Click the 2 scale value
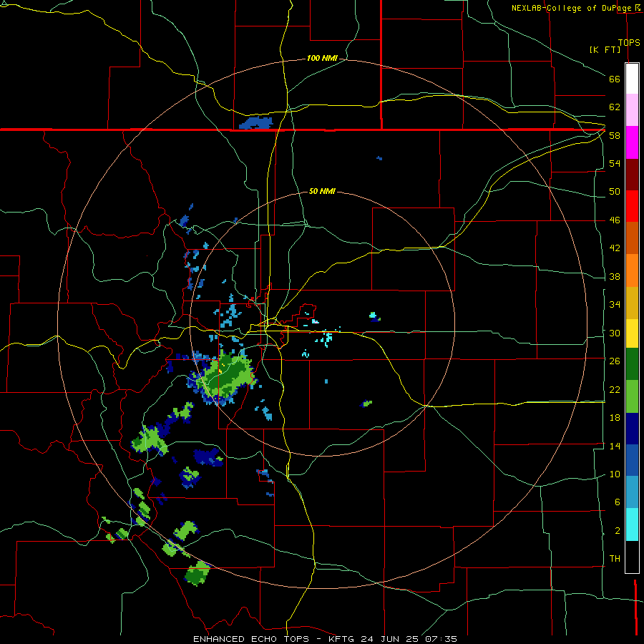The width and height of the screenshot is (644, 644). coord(617,531)
